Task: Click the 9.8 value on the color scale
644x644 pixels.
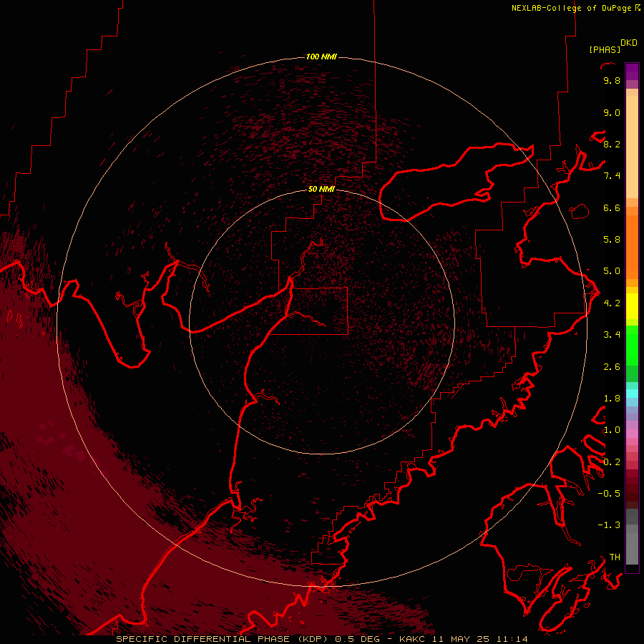Action: point(612,81)
